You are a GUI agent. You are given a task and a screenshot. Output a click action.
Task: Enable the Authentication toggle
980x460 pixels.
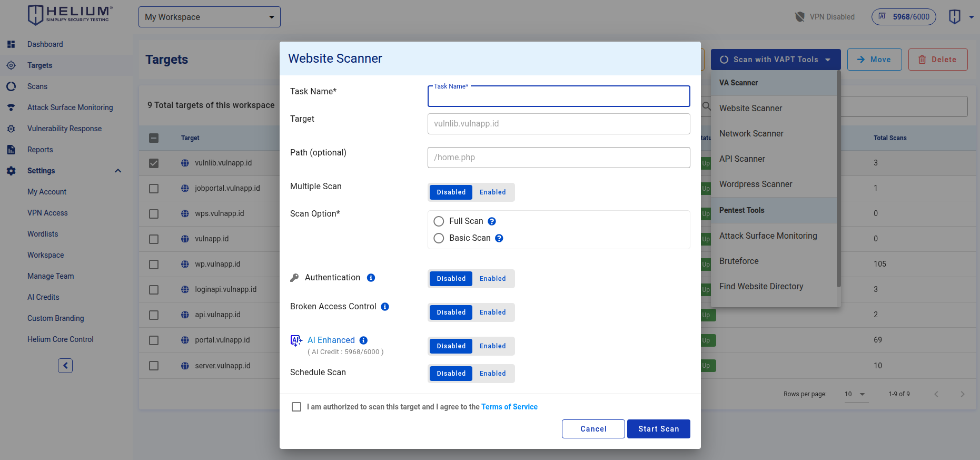pos(493,279)
